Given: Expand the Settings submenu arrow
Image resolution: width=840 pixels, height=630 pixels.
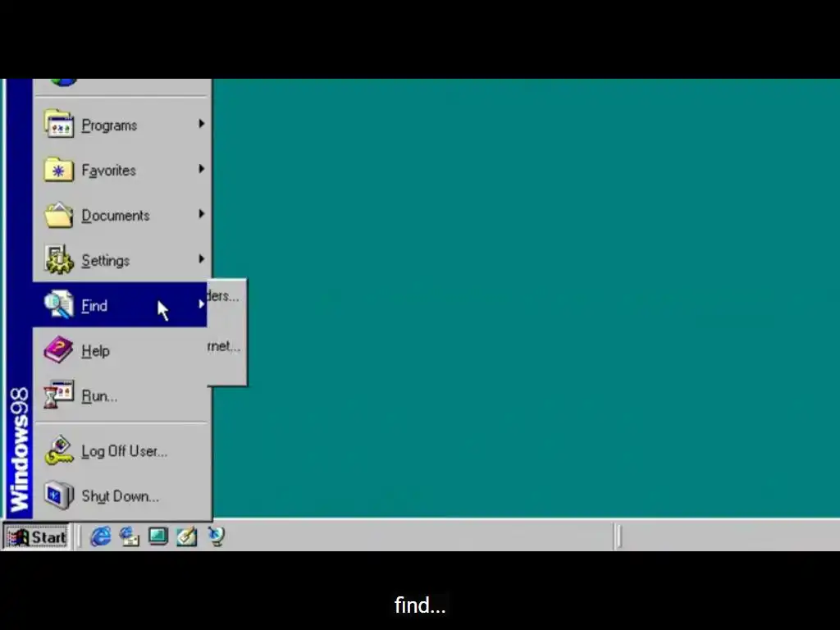Looking at the screenshot, I should (x=202, y=258).
